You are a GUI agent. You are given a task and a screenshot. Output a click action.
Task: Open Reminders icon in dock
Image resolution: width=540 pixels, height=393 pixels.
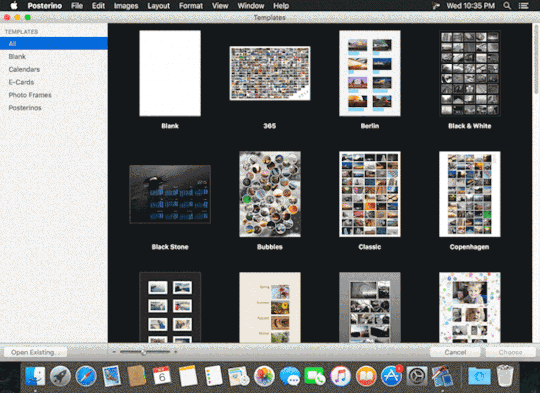pyautogui.click(x=213, y=376)
